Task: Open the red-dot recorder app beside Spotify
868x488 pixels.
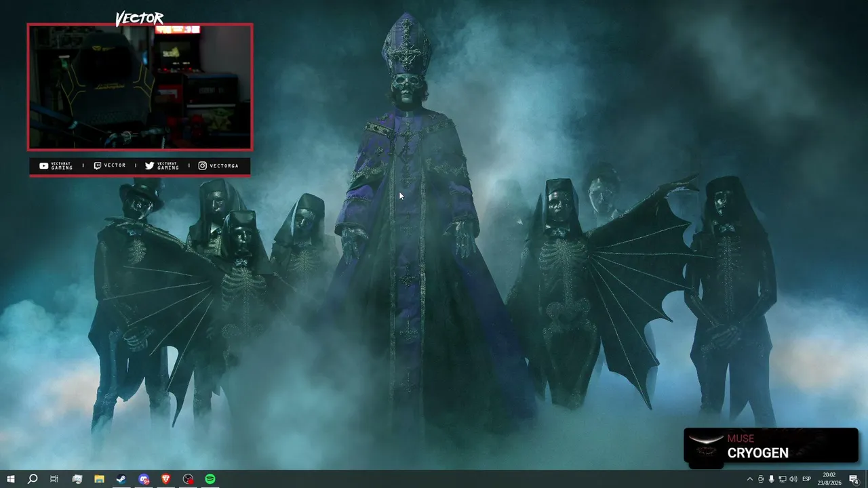Action: coord(189,479)
